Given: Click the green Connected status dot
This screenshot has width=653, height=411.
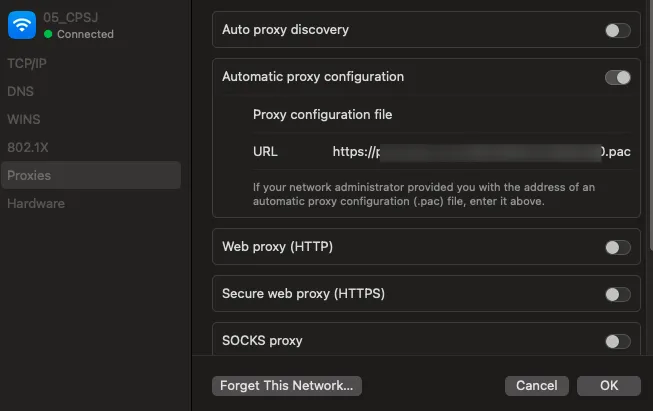Looking at the screenshot, I should pyautogui.click(x=48, y=34).
